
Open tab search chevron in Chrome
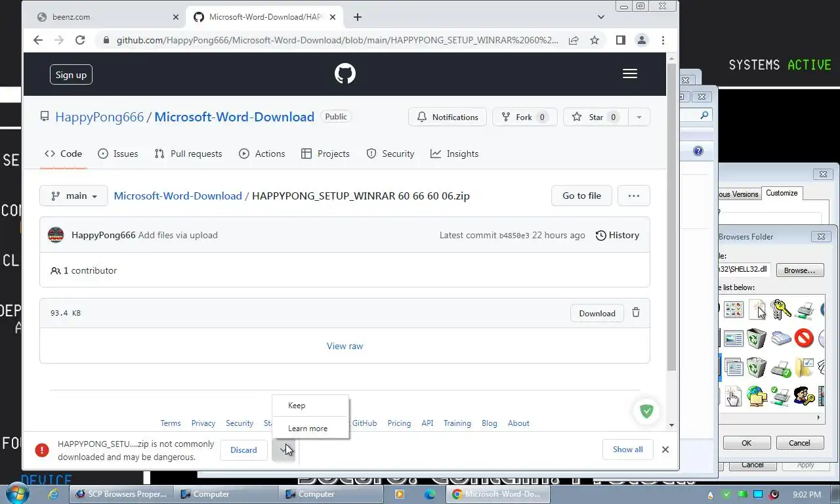point(601,17)
